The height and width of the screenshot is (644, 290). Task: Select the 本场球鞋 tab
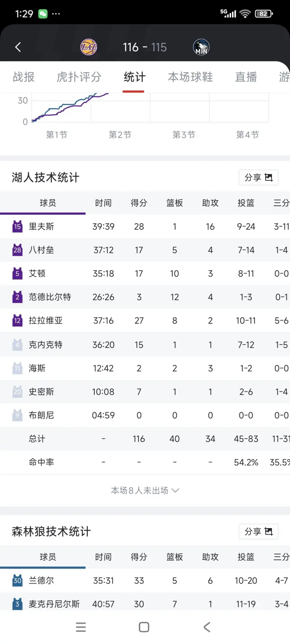point(190,77)
